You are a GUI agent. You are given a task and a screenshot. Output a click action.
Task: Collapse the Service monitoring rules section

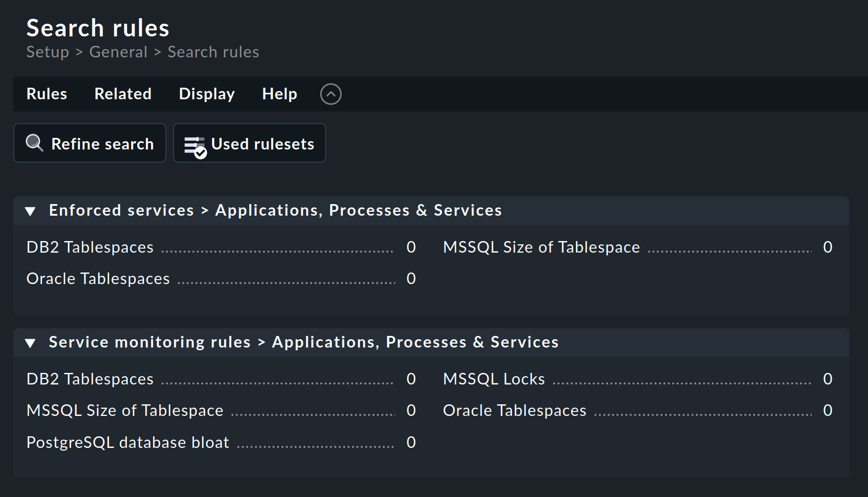(x=30, y=343)
